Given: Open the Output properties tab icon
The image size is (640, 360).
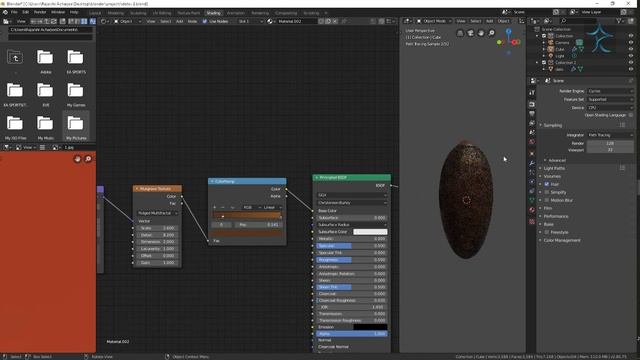Looking at the screenshot, I should pyautogui.click(x=532, y=113).
